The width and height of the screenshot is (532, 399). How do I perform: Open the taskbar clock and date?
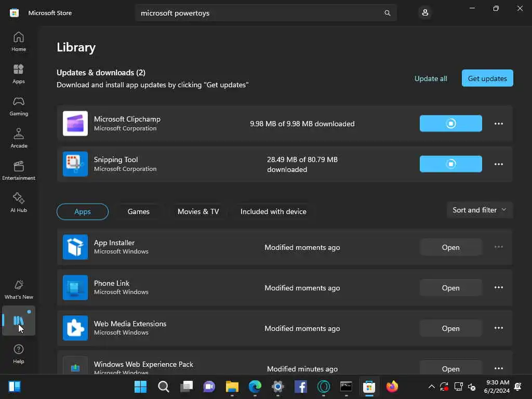[x=497, y=387]
